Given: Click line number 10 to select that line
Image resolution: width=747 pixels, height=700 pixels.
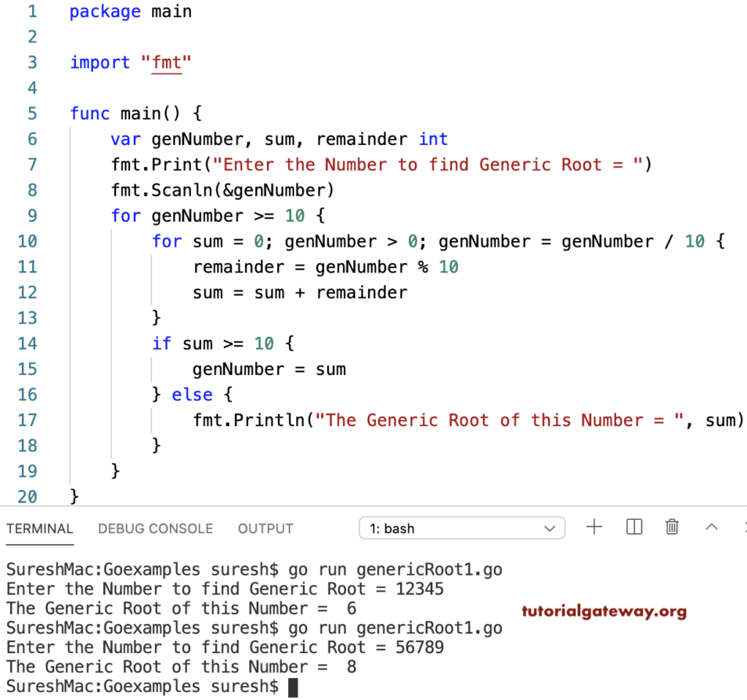Looking at the screenshot, I should [x=27, y=241].
